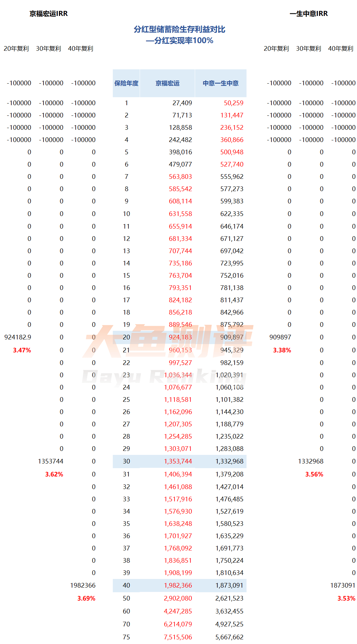The width and height of the screenshot is (357, 644).
Task: Select the left-side value 1982366
Action: tap(83, 585)
